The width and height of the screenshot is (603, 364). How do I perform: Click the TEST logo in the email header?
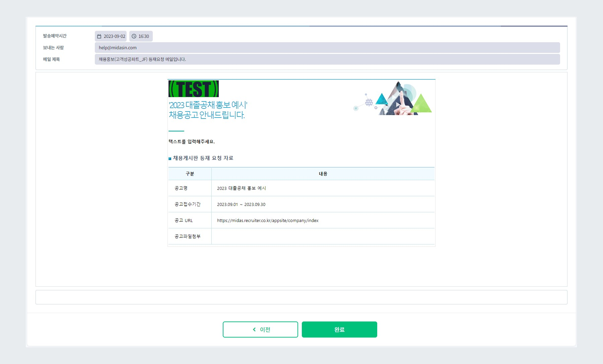193,89
